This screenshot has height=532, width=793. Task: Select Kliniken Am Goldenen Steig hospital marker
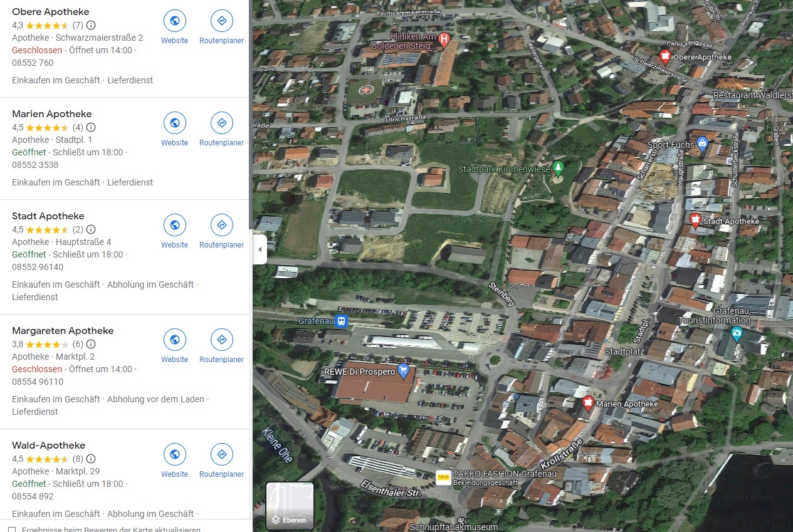[444, 40]
